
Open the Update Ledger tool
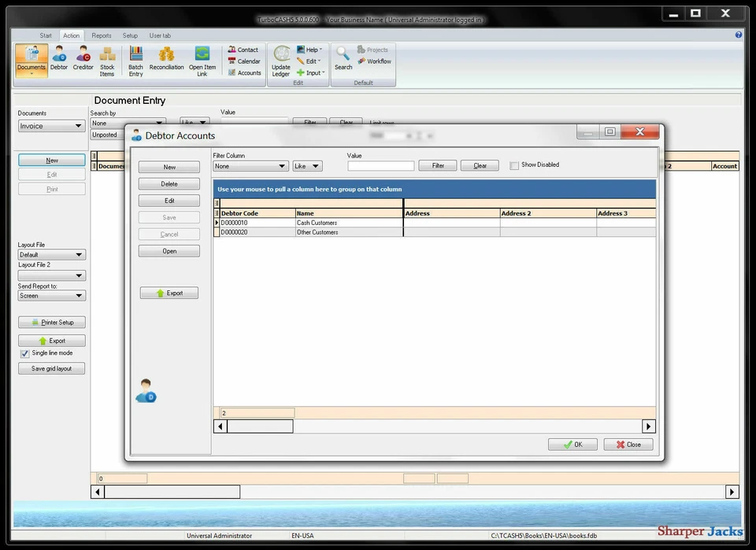pos(281,59)
